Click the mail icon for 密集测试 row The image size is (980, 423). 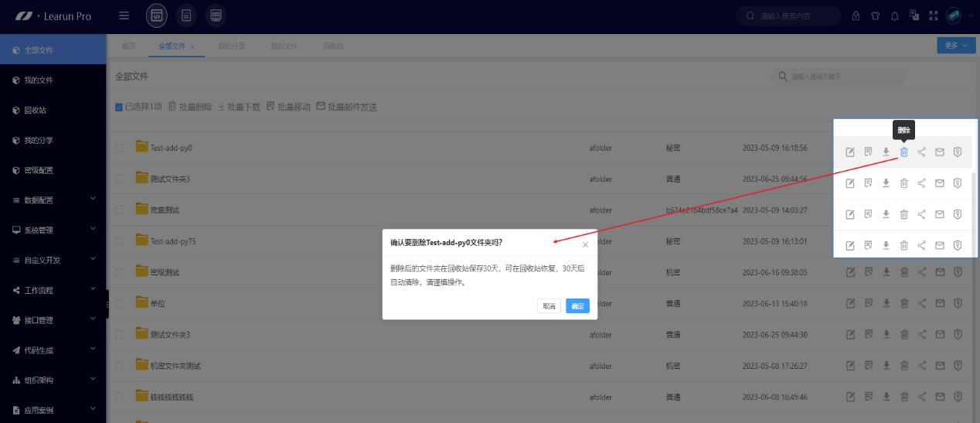(x=940, y=215)
